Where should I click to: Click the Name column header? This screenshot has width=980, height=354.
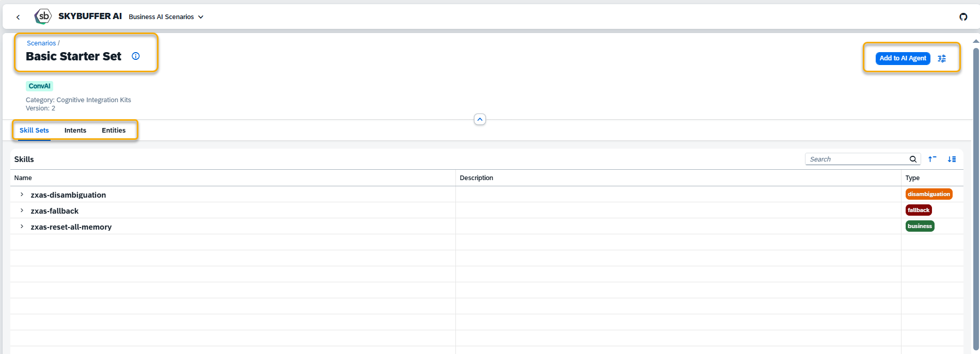click(232, 178)
